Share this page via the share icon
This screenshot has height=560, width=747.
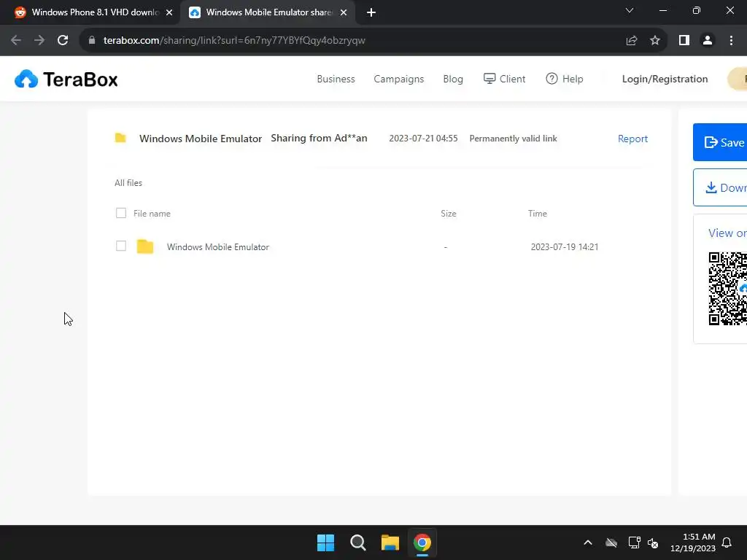click(x=632, y=41)
